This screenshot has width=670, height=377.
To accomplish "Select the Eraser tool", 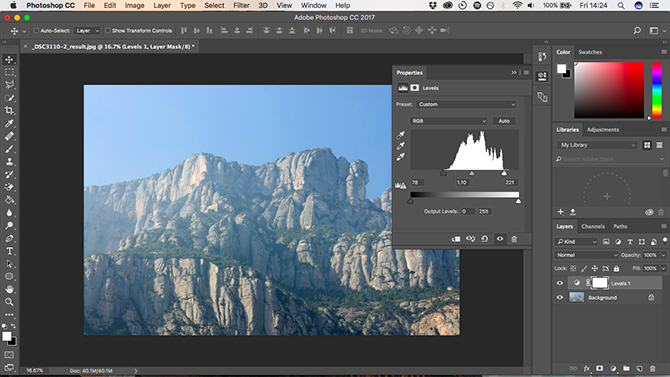I will click(9, 187).
